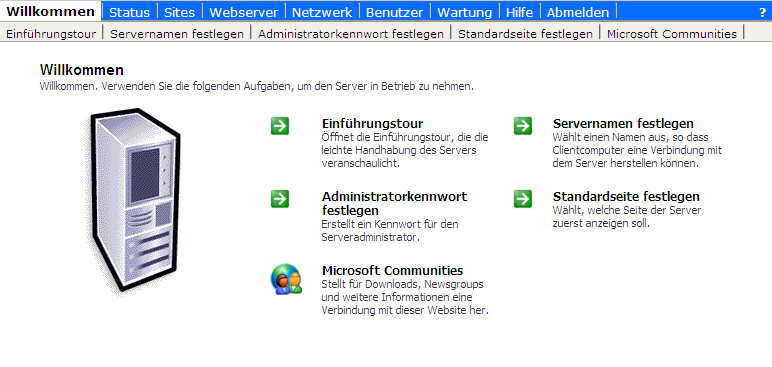
Task: Follow the Standardseite festlegen heading link
Action: click(x=626, y=197)
